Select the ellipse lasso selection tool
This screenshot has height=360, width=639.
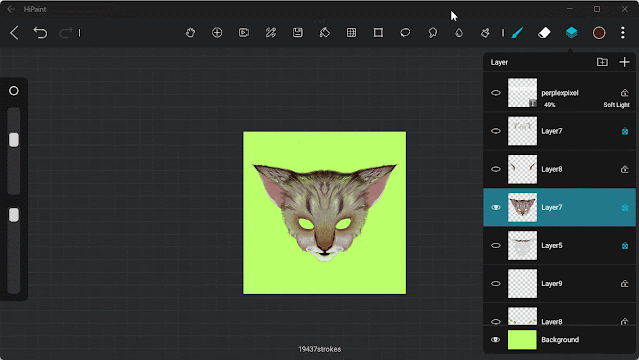(x=405, y=33)
